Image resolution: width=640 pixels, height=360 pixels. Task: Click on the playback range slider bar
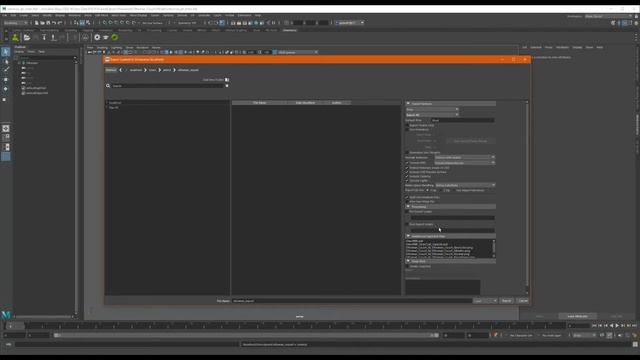point(247,336)
